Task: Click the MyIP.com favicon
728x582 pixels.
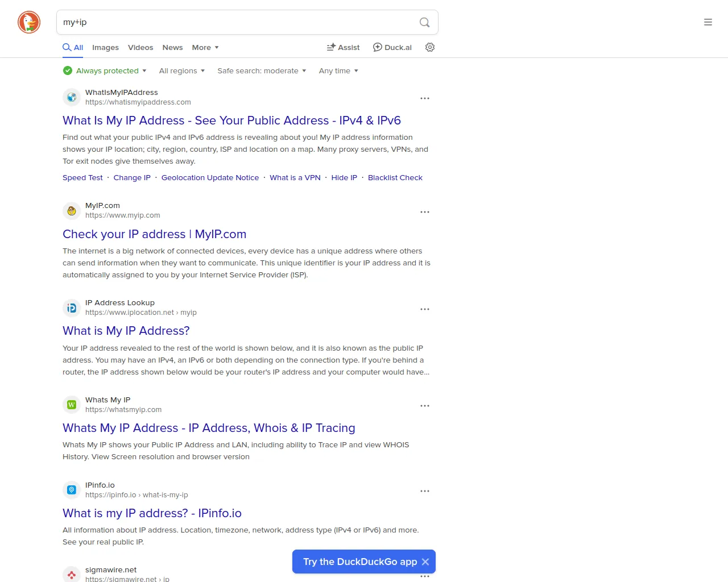Action: pyautogui.click(x=72, y=211)
